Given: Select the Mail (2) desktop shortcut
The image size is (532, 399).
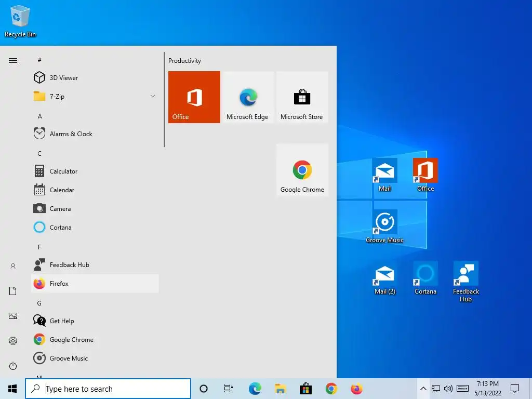Looking at the screenshot, I should coord(385,278).
